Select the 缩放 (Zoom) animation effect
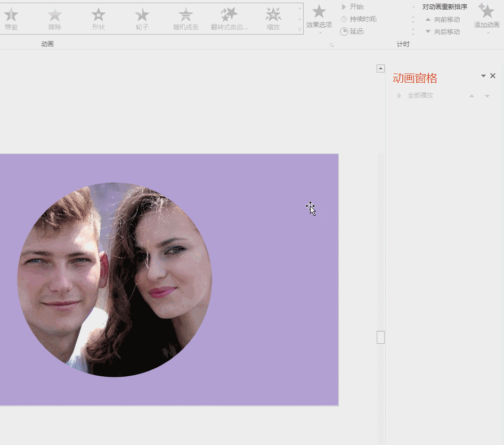The width and height of the screenshot is (504, 445). click(x=273, y=19)
